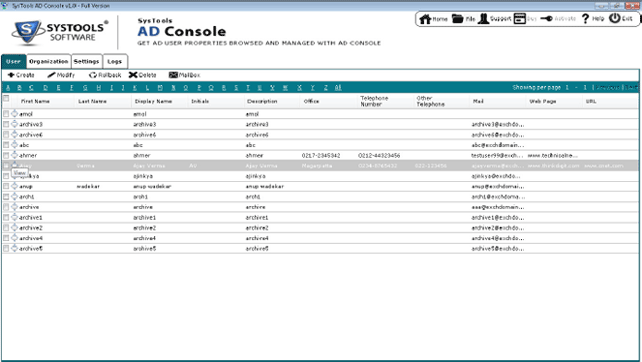
Task: Open the Logs tab
Action: tap(115, 61)
